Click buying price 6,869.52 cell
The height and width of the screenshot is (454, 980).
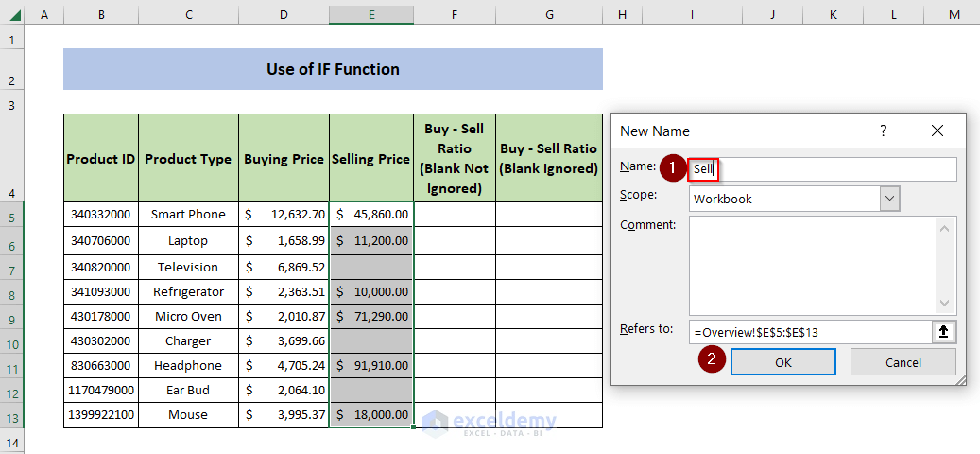(284, 267)
